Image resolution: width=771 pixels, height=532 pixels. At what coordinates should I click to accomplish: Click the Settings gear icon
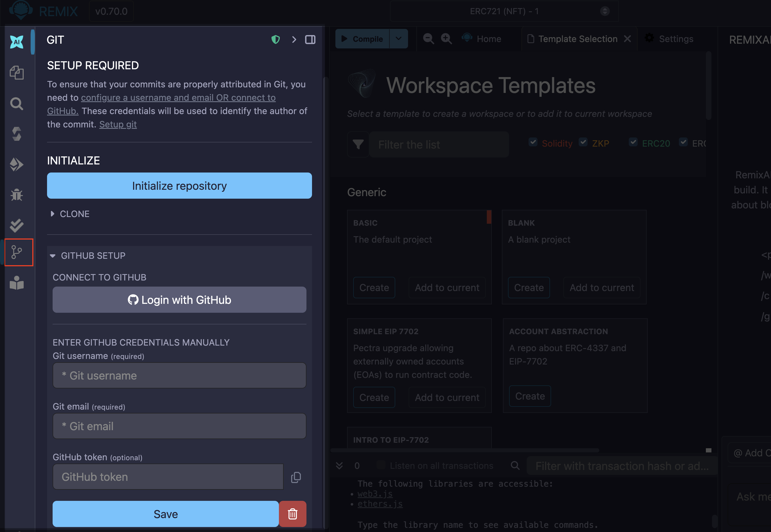(649, 38)
